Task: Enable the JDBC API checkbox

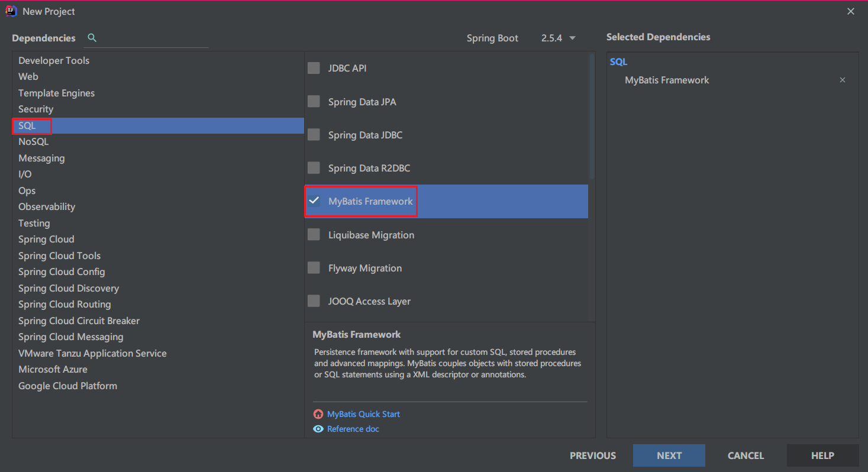Action: tap(314, 68)
